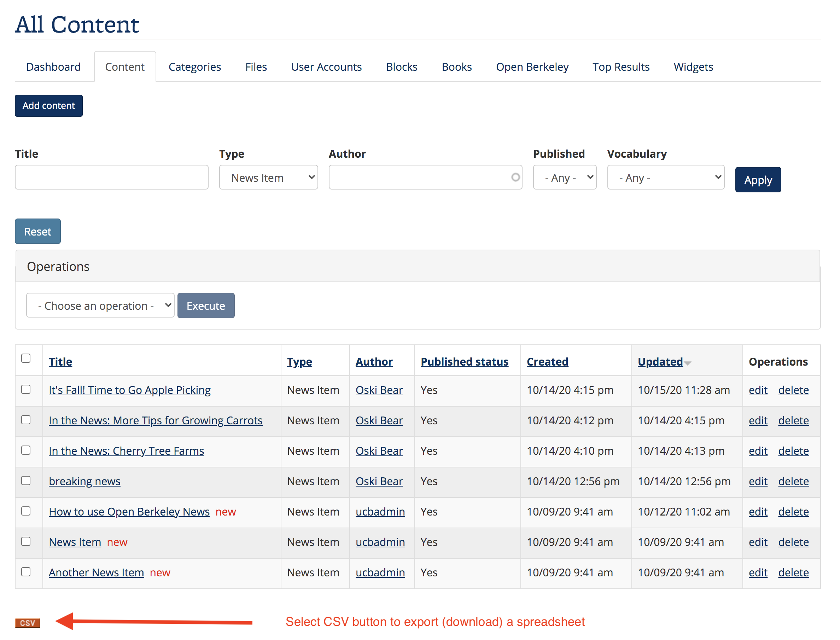The width and height of the screenshot is (840, 640).
Task: Check the Another News Item row
Action: [x=26, y=572]
